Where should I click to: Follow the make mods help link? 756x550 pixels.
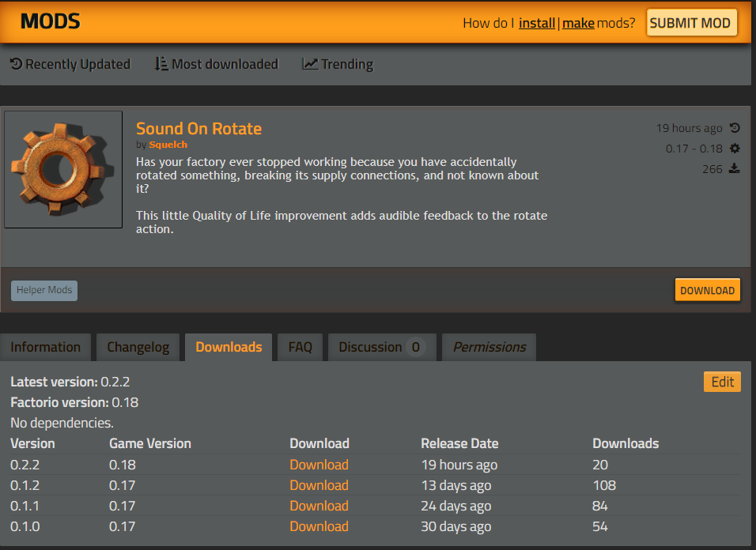pos(578,23)
